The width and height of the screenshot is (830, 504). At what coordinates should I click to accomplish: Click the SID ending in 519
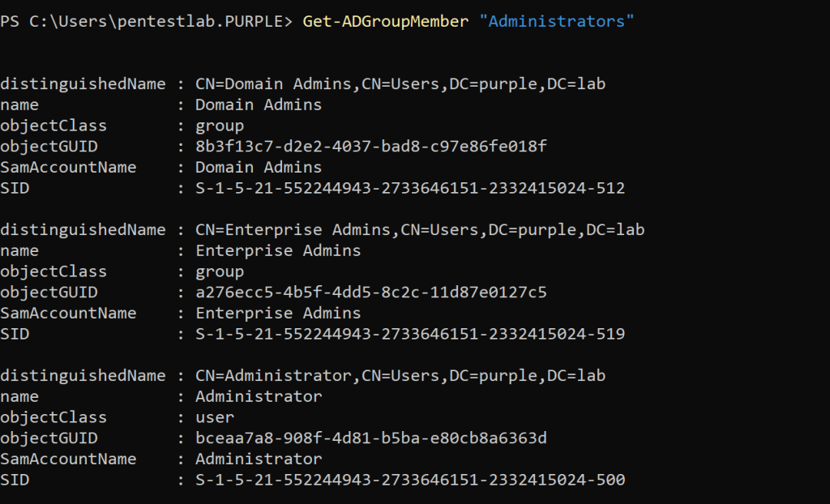[x=410, y=334]
